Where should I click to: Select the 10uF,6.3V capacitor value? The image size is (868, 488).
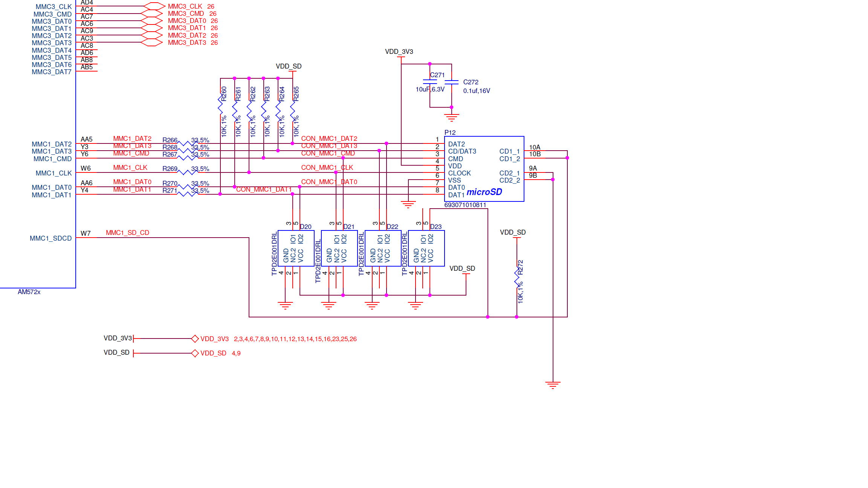(x=430, y=89)
